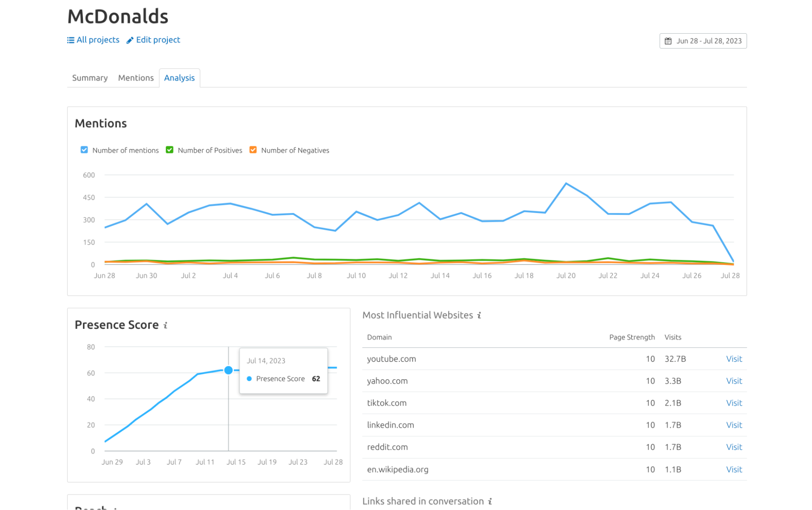Click the Domain column header
Screen dimensions: 812x510
(x=379, y=337)
